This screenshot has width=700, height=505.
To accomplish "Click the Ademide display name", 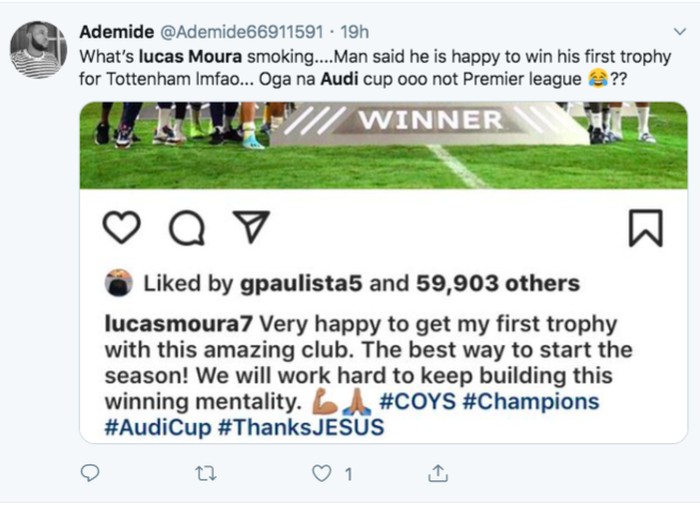I will (112, 33).
